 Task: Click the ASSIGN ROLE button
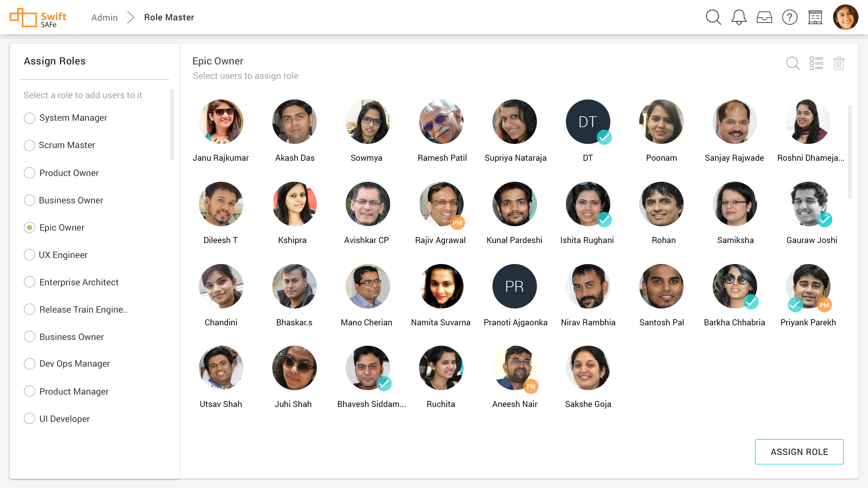pyautogui.click(x=799, y=451)
